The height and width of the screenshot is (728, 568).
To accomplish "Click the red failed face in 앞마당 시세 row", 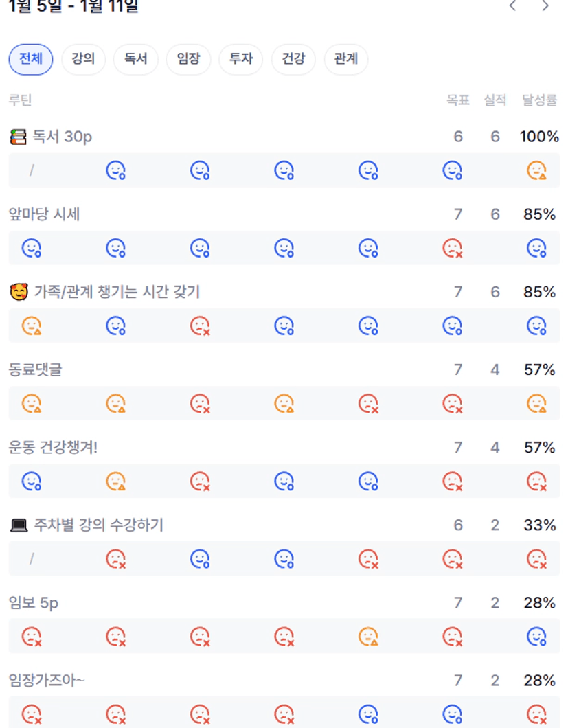I will (x=452, y=248).
